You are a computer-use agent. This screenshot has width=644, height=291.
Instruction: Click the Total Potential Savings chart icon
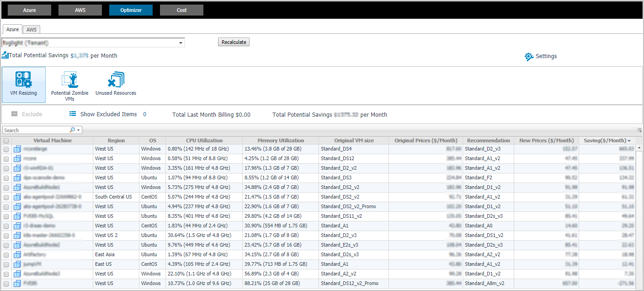click(x=5, y=55)
